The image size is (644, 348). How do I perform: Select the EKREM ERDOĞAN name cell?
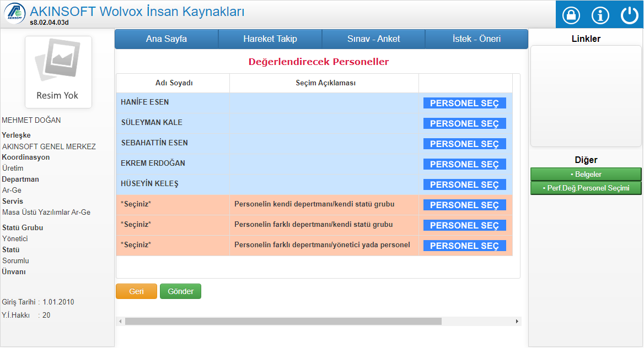tap(173, 164)
